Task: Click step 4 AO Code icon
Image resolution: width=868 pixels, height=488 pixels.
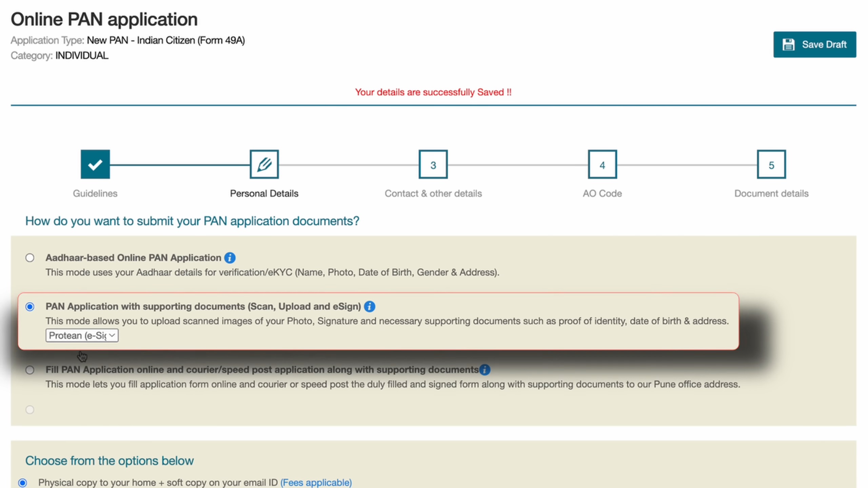Action: (x=602, y=164)
